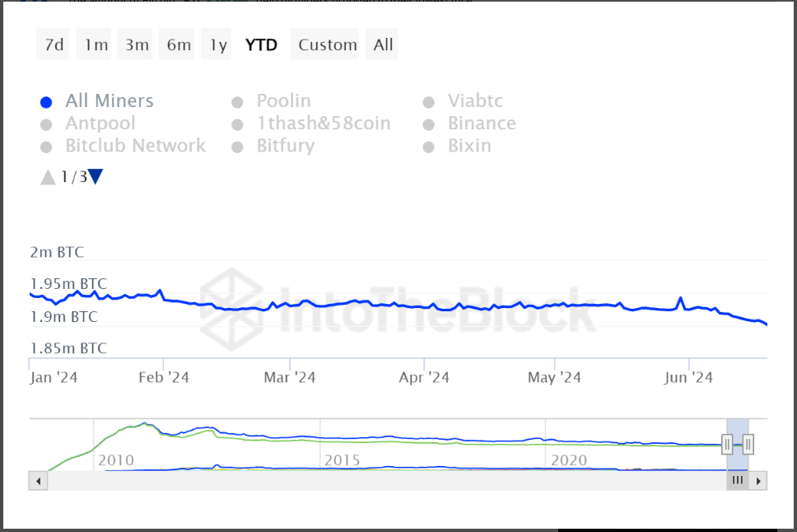Open the Custom date range picker
Screen dimensions: 797x532
[x=328, y=44]
